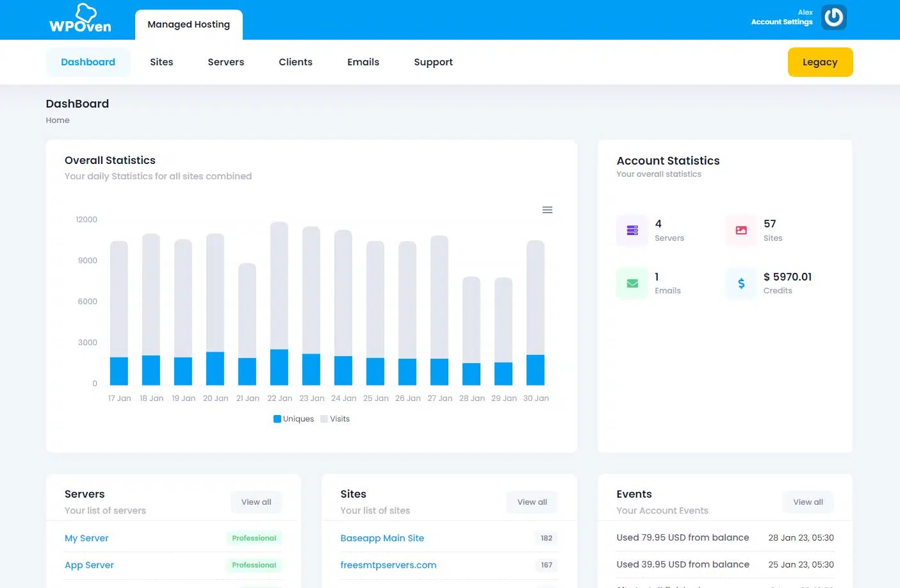Click the 24 Jan axis label

point(343,398)
